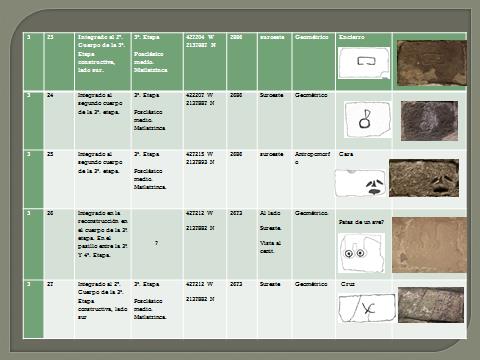
Task: Click the Antropomorfo cell in row 25
Action: [314, 179]
